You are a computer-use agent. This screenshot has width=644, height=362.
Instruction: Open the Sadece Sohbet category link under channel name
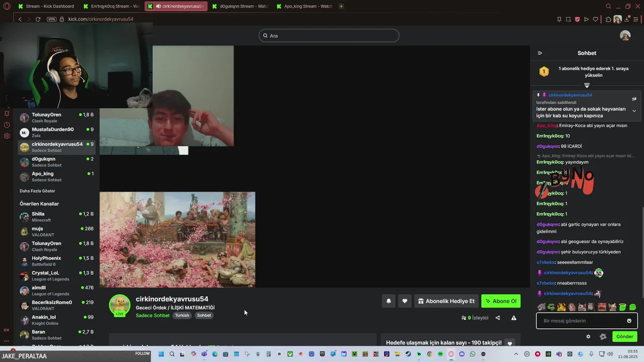pos(152,315)
